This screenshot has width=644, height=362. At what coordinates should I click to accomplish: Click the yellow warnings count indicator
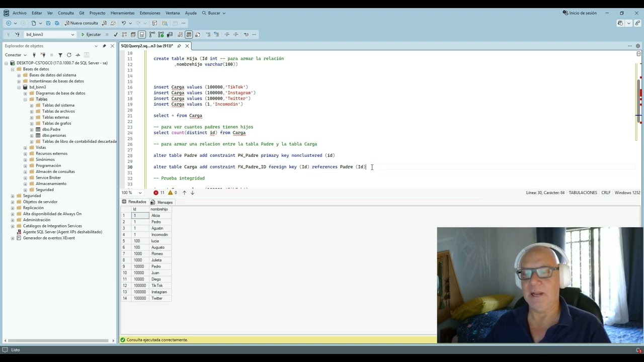173,193
